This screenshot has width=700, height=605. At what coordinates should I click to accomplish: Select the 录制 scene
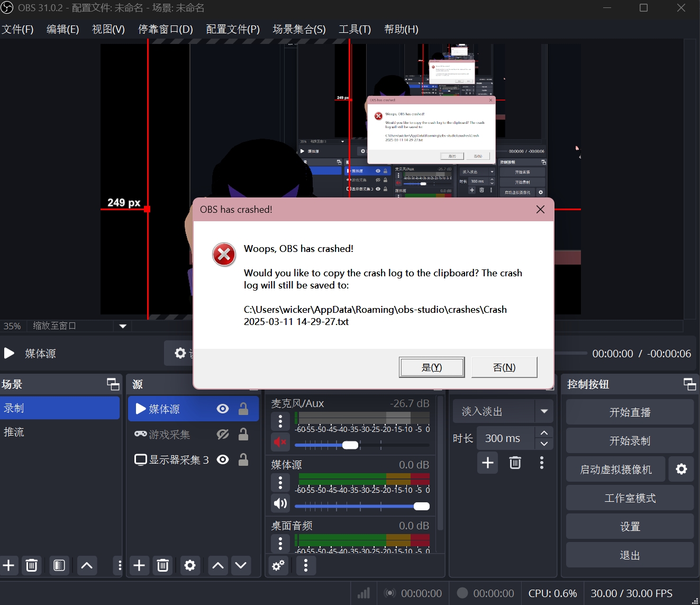60,408
